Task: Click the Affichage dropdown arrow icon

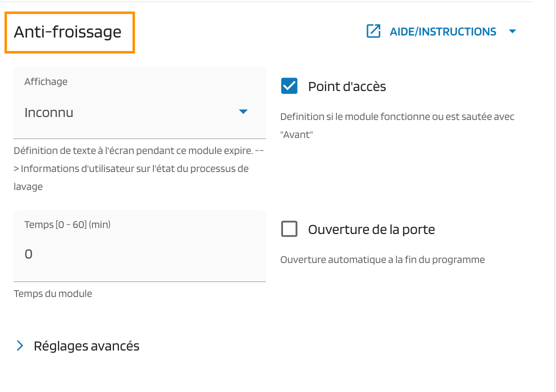Action: pos(243,111)
